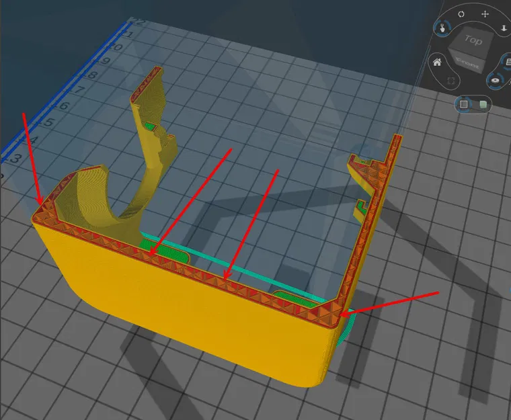Click the layers list icon
This screenshot has height=420, width=511.
tap(508, 62)
